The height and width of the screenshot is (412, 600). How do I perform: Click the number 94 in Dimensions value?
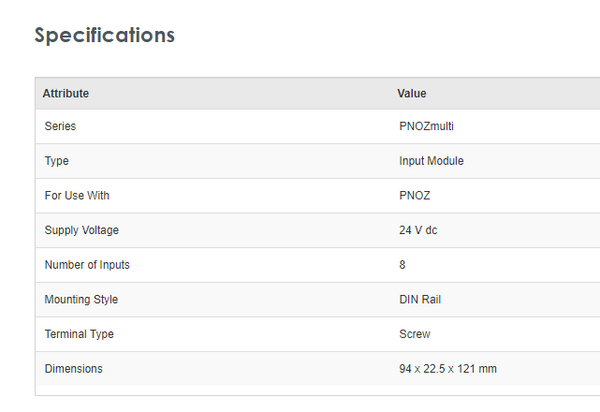coord(406,369)
